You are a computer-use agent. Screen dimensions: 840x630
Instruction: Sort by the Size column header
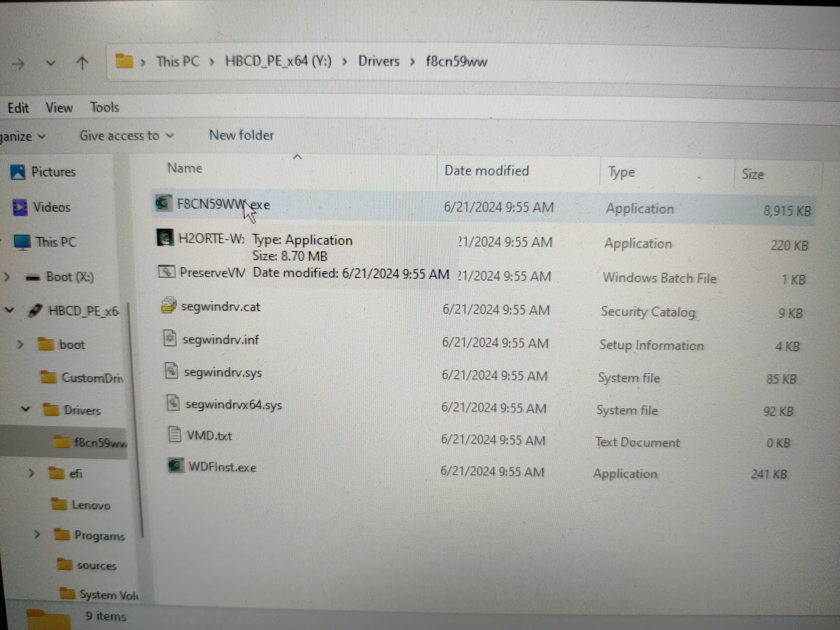tap(752, 175)
